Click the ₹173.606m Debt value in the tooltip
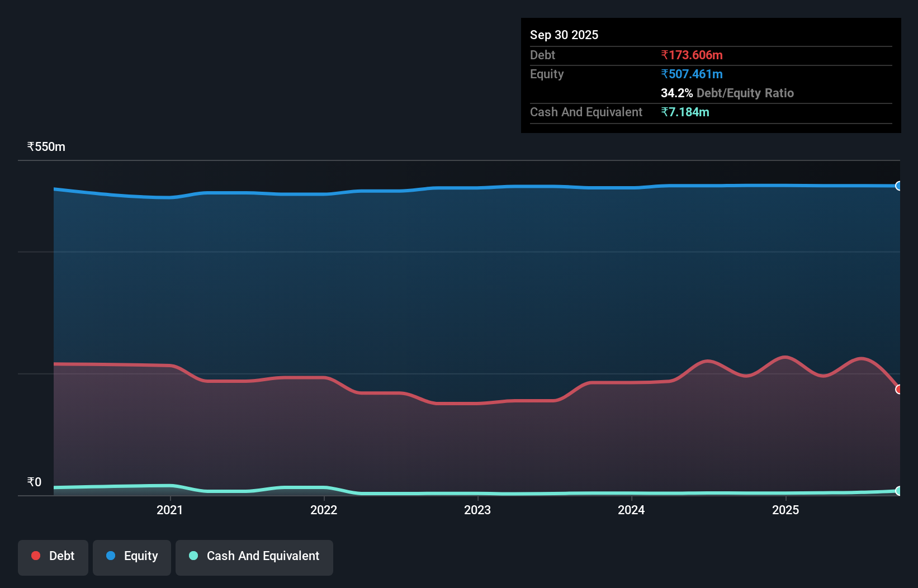Screen dimensions: 918x588 coord(692,55)
